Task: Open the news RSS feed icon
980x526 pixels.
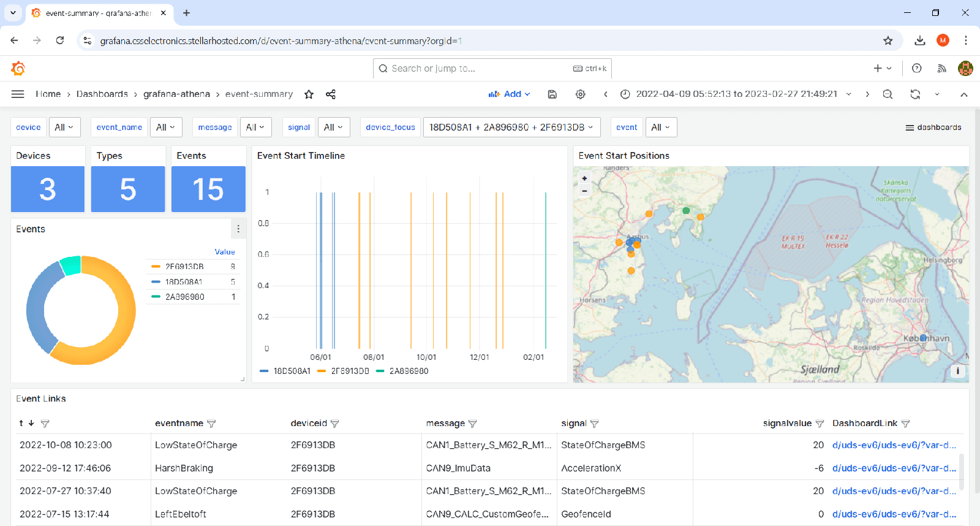Action: coord(941,68)
